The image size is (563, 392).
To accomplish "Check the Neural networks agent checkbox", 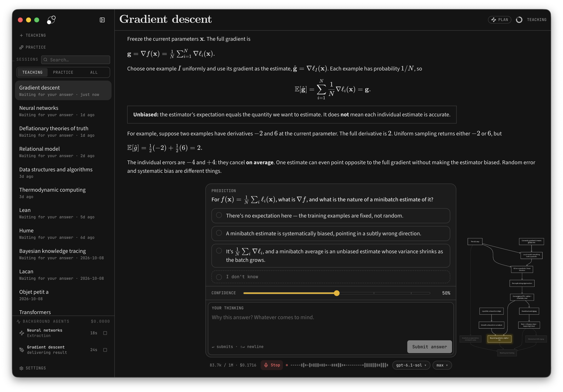I will 105,333.
